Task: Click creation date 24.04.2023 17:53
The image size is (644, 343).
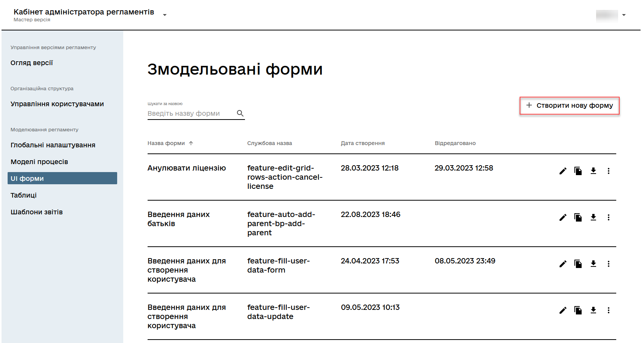Action: click(370, 261)
